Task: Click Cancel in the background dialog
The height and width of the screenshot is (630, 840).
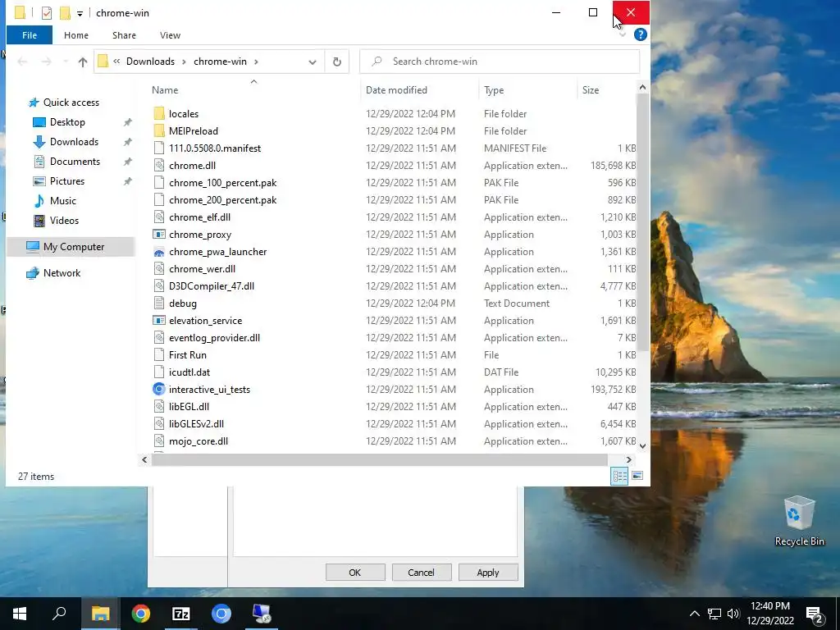Action: [x=422, y=572]
